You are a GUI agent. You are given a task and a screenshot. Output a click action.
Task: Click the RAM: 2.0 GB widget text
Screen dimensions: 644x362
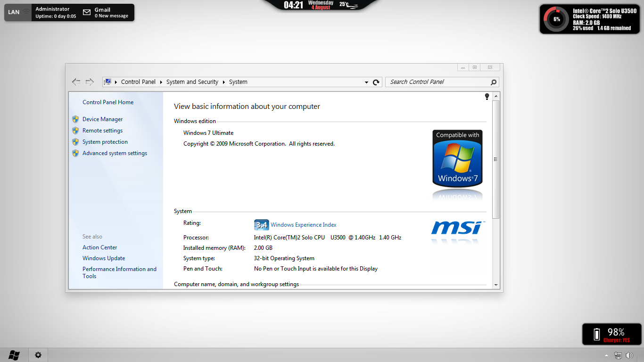click(586, 23)
